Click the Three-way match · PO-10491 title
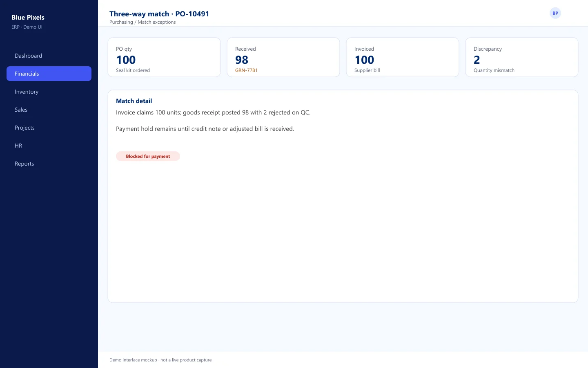 (159, 13)
